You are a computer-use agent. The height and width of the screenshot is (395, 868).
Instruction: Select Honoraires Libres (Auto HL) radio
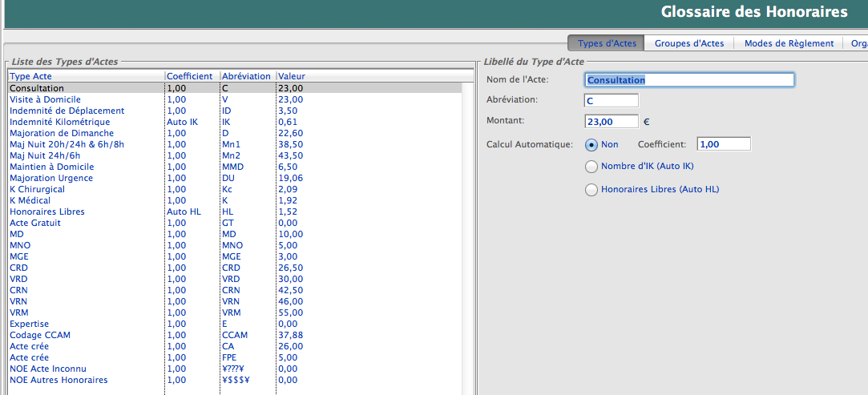[591, 189]
